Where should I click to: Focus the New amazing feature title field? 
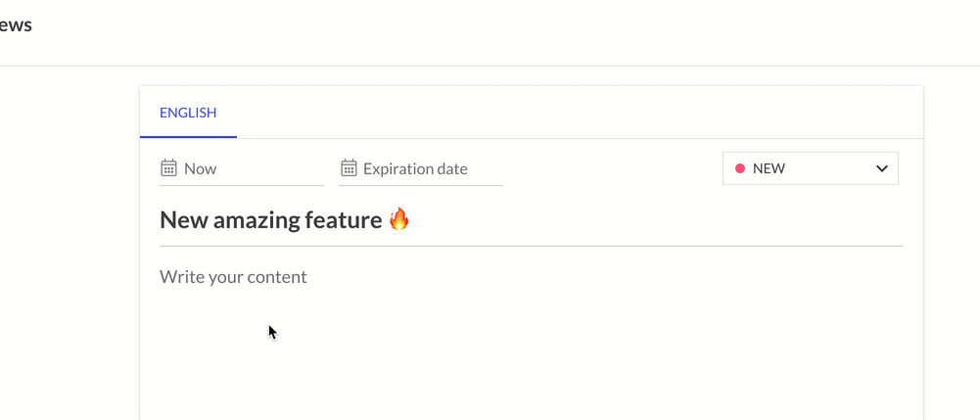click(532, 220)
